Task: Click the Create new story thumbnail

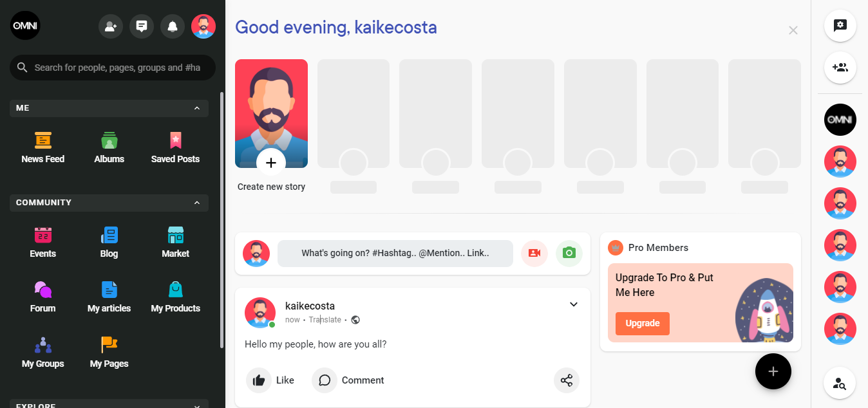Action: tap(271, 113)
